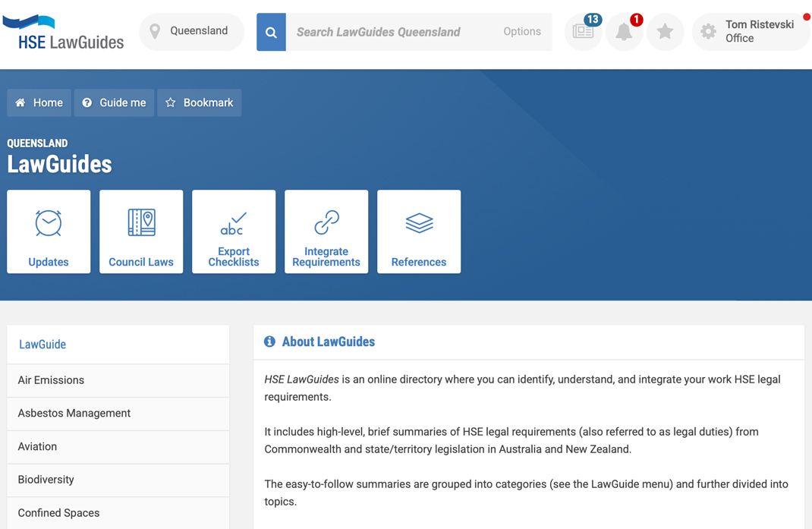Click the settings gear icon

pyautogui.click(x=708, y=32)
